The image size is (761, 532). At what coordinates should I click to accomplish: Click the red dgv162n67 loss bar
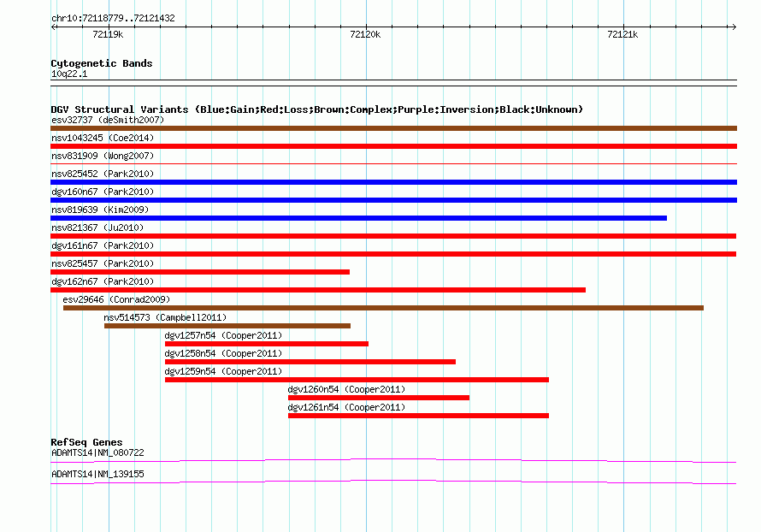point(318,290)
